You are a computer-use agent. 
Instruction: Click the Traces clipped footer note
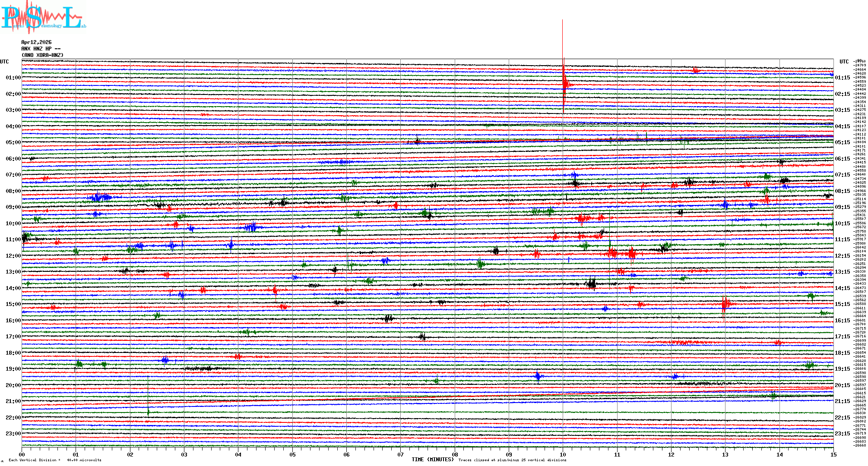coord(512,460)
